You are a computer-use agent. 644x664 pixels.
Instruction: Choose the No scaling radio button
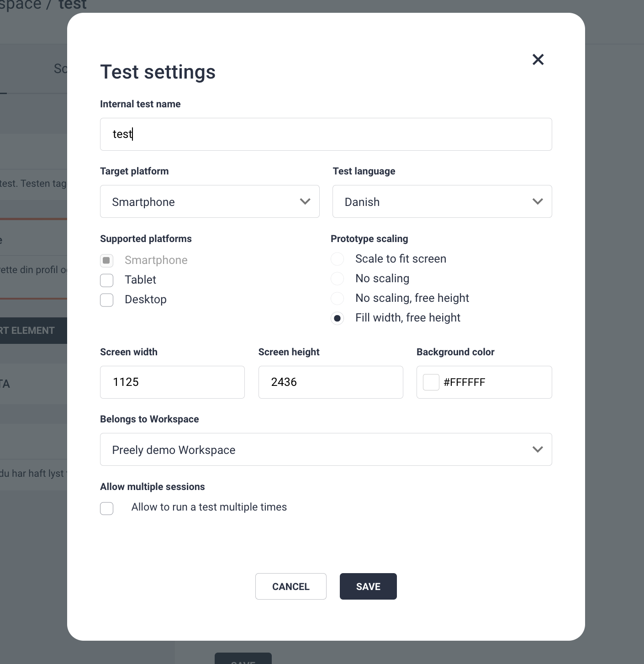[338, 279]
